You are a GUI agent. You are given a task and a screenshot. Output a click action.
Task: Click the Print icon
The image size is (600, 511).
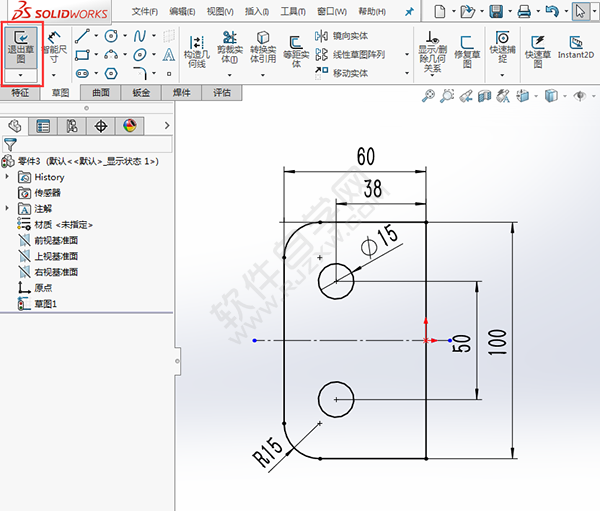click(524, 11)
